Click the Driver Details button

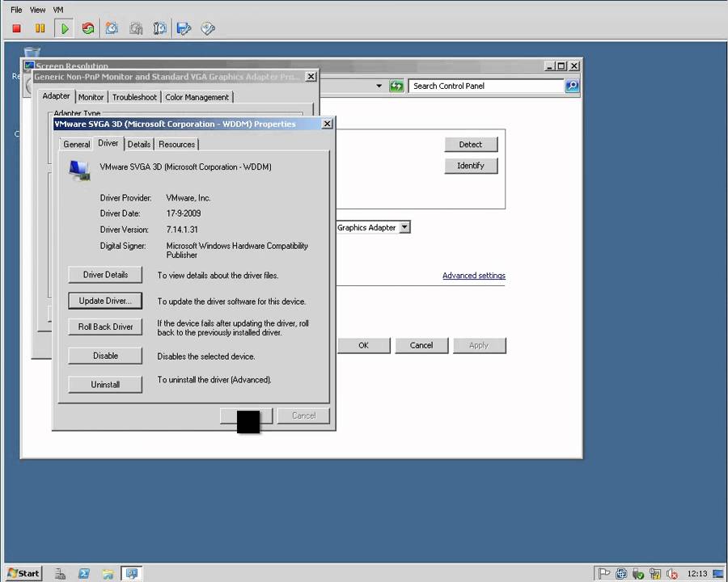(105, 275)
